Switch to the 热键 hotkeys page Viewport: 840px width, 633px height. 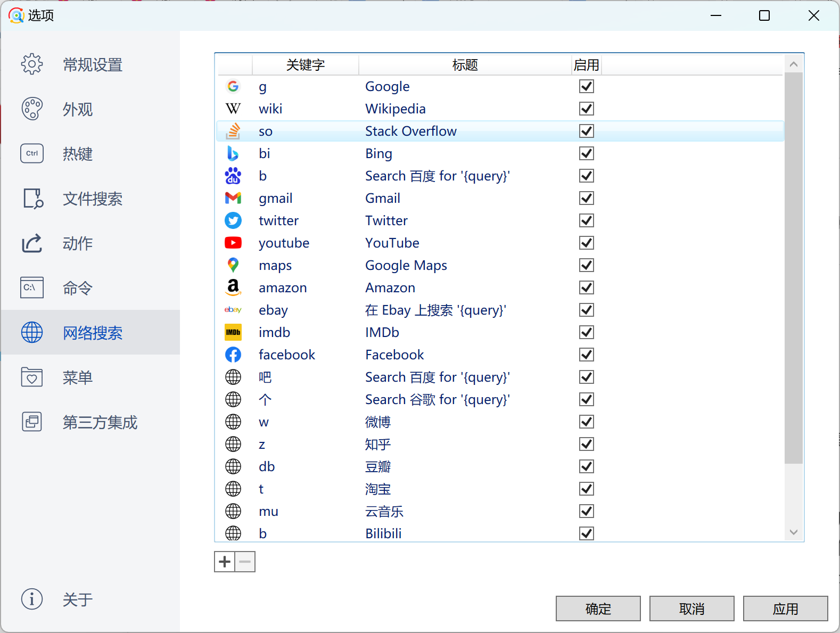click(x=78, y=154)
